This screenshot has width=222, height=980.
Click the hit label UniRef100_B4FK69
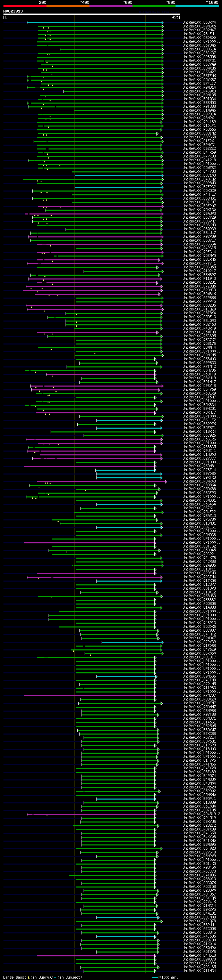(199, 152)
